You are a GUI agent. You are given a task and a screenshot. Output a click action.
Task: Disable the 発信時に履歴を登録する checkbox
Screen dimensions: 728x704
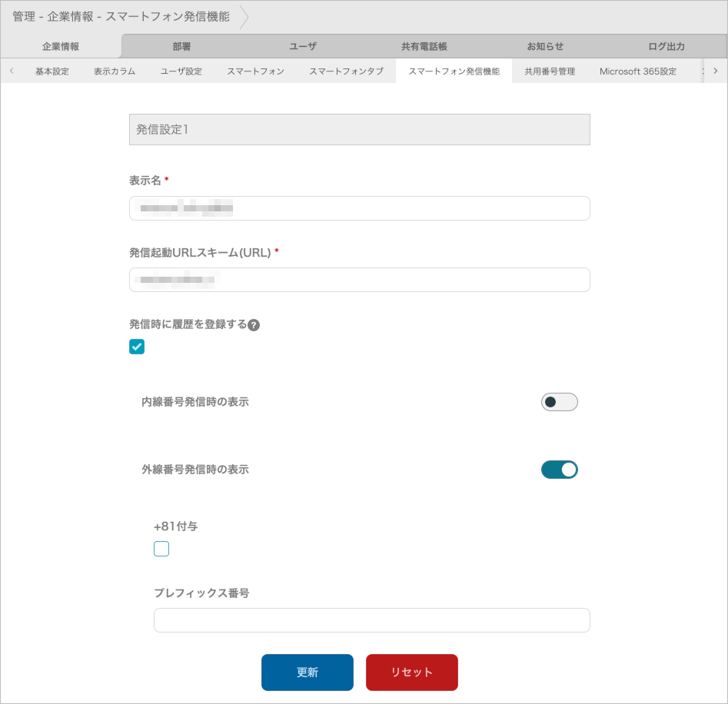137,347
